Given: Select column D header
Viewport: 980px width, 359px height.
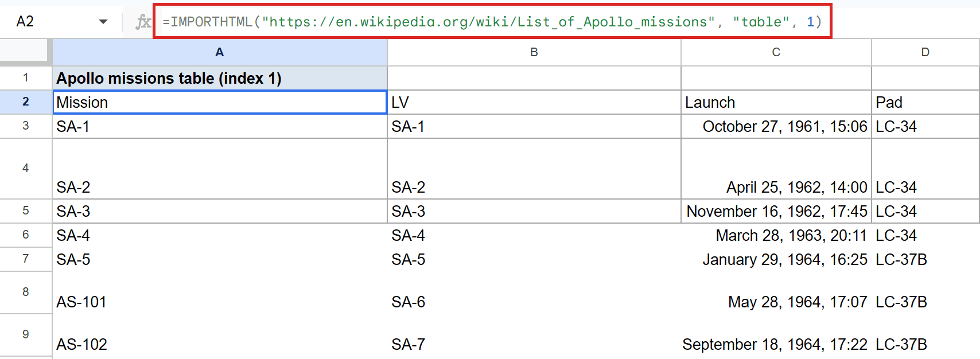Looking at the screenshot, I should [925, 52].
